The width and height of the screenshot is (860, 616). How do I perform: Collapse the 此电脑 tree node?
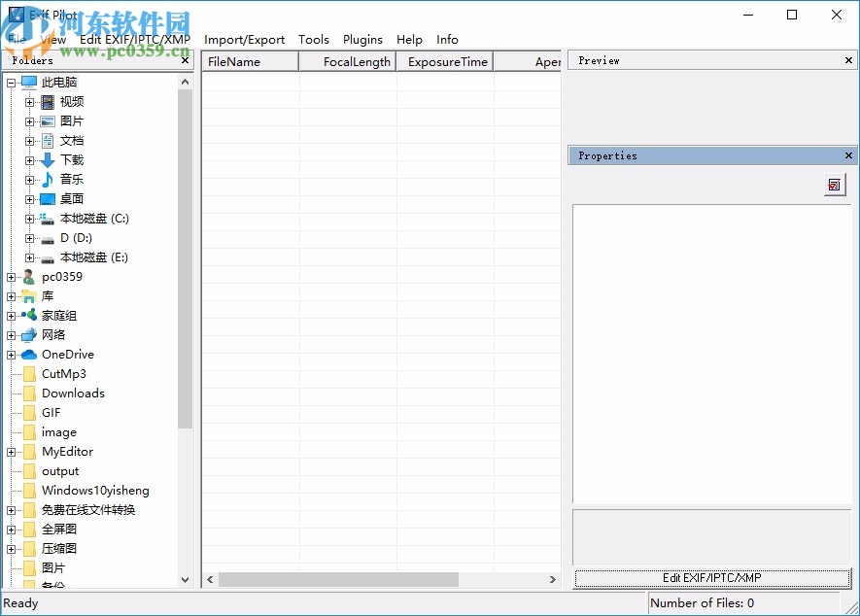coord(13,82)
